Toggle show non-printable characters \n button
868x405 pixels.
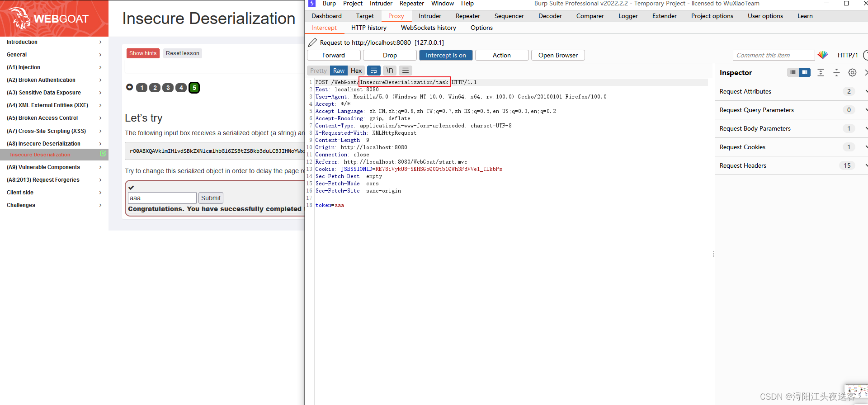click(x=389, y=71)
